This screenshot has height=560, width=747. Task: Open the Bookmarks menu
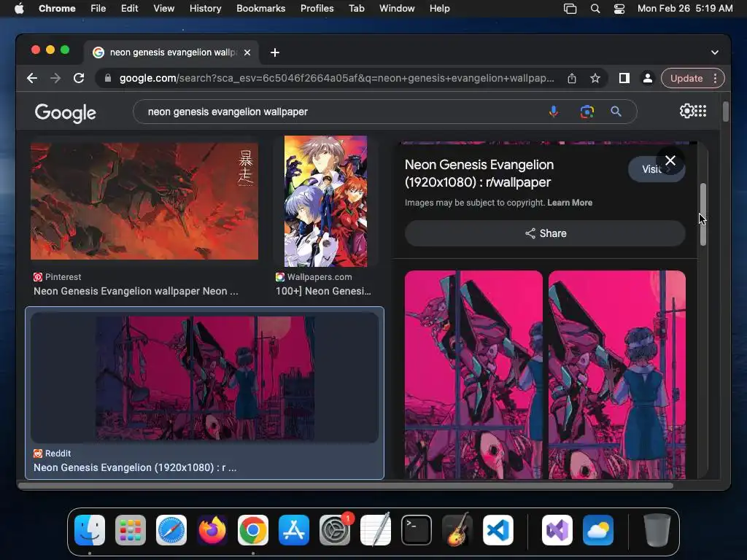click(260, 9)
